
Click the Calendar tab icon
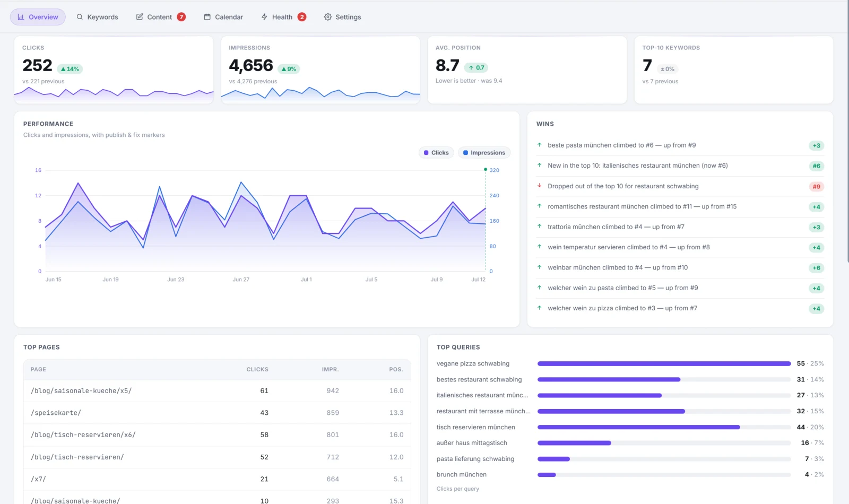point(207,17)
